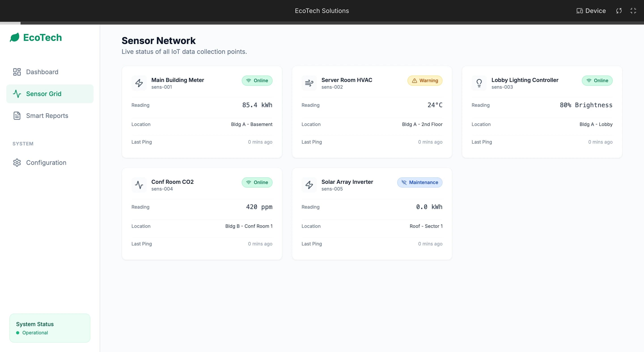The image size is (644, 352).
Task: Click the EcoTech leaf logo icon
Action: pos(15,38)
